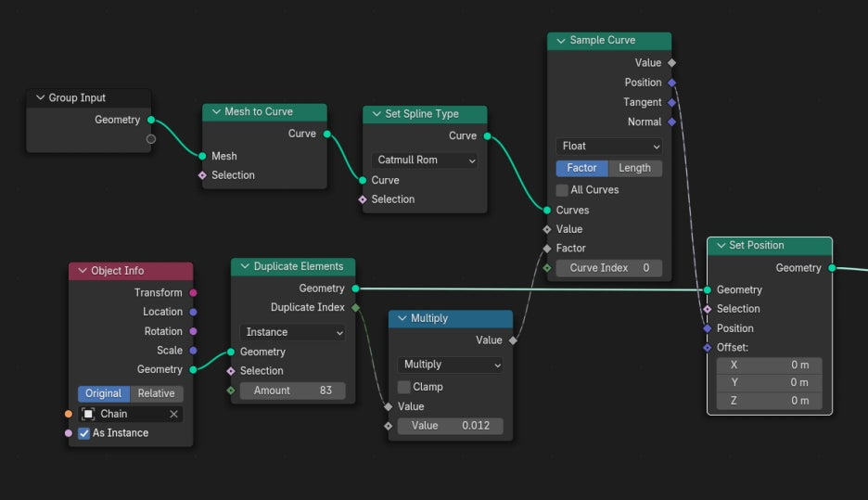The image size is (868, 500).
Task: Select Factor mode in Sample Curve
Action: tap(581, 168)
